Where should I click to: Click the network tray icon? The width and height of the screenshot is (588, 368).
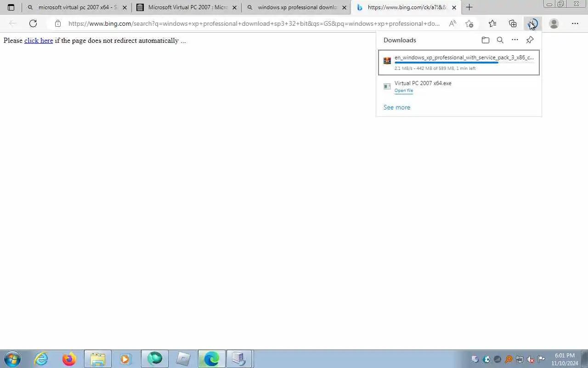tap(520, 359)
